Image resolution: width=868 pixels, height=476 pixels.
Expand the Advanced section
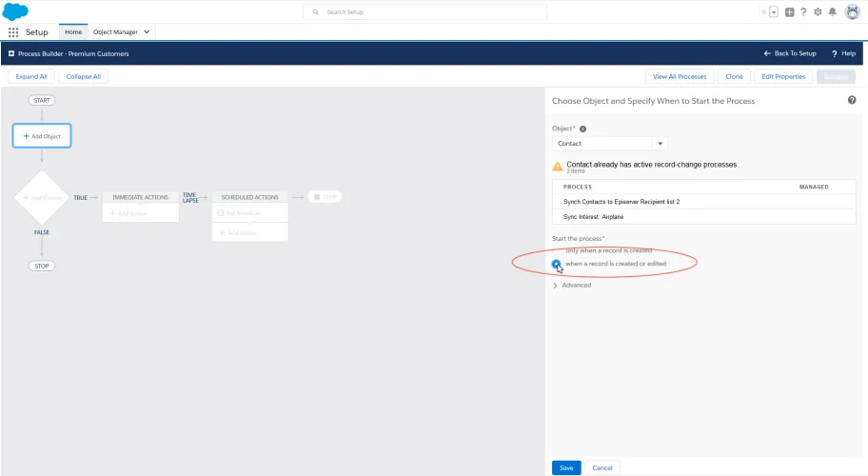click(x=572, y=285)
